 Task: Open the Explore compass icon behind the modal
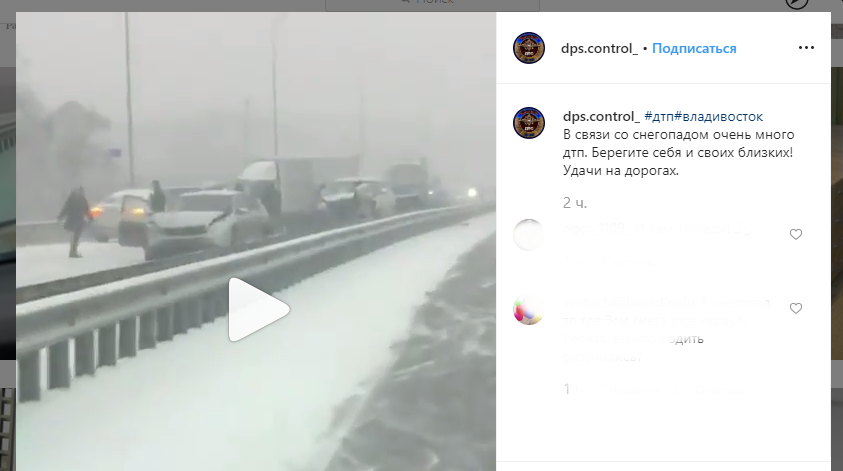pos(797,3)
